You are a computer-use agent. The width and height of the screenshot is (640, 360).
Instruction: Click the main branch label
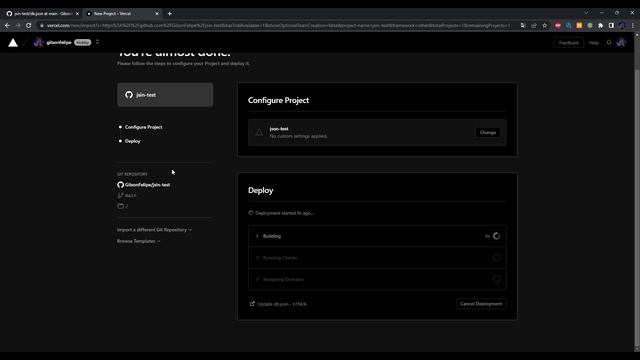tap(131, 196)
